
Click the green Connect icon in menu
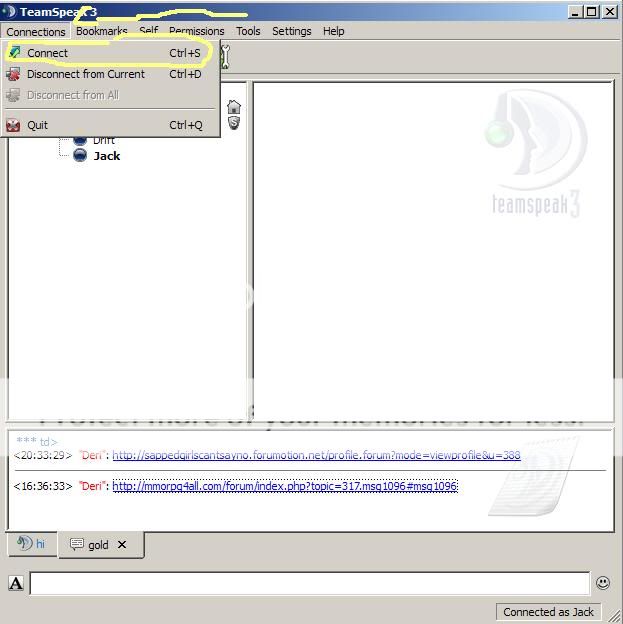click(14, 52)
